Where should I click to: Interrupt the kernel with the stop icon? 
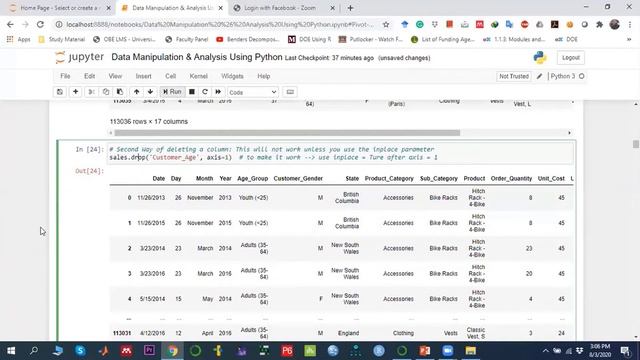pos(191,92)
